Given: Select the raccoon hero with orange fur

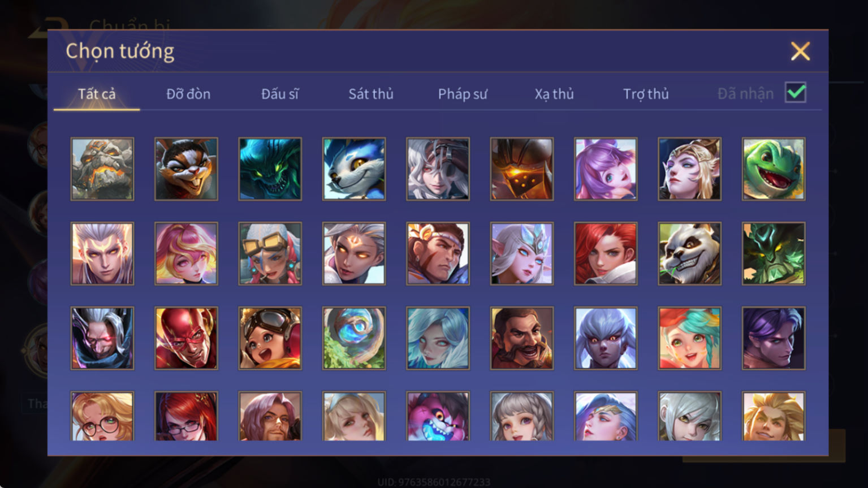Looking at the screenshot, I should (186, 169).
